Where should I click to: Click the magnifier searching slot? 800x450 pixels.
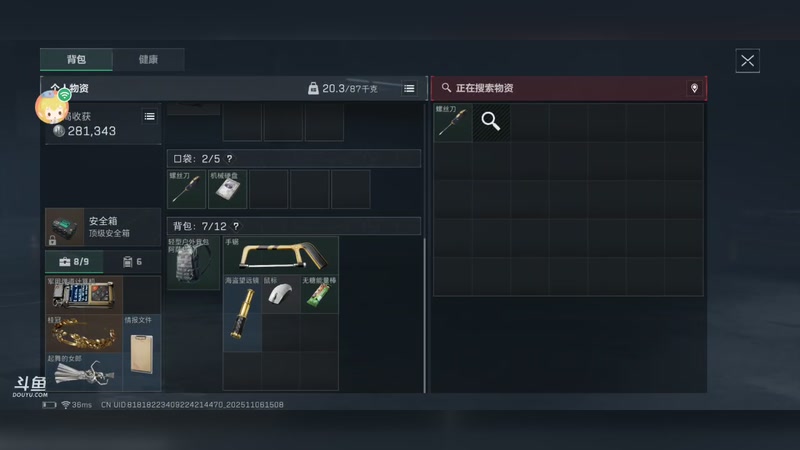(x=491, y=122)
